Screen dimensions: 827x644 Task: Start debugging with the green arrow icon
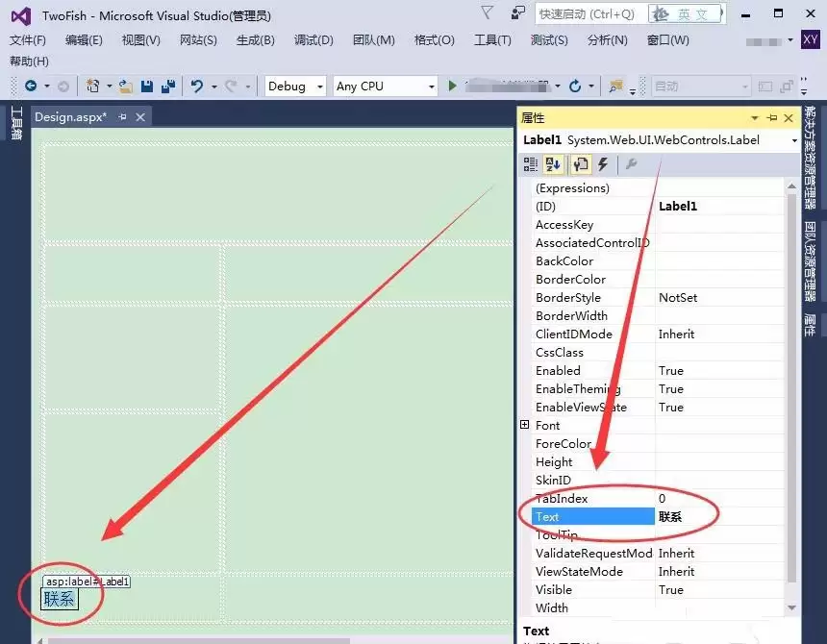click(451, 87)
